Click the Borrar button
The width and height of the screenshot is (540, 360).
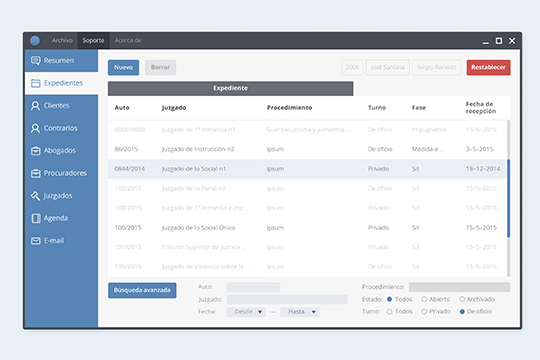[x=160, y=67]
